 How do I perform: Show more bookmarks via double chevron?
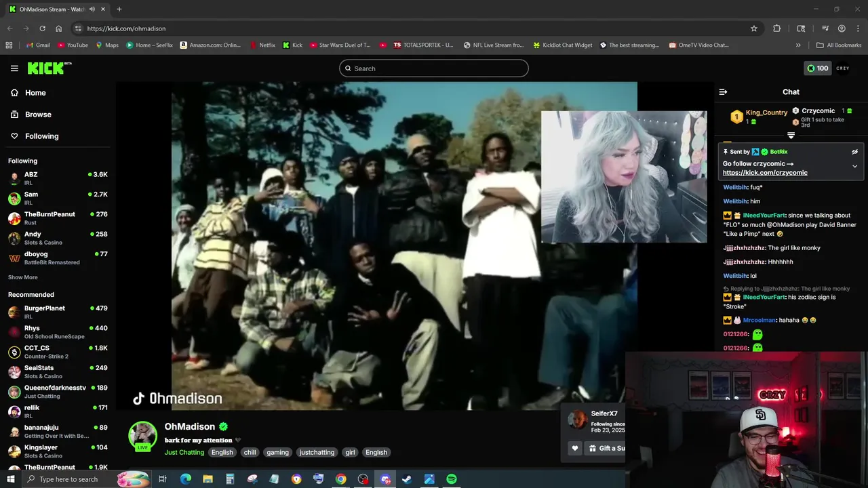[798, 45]
